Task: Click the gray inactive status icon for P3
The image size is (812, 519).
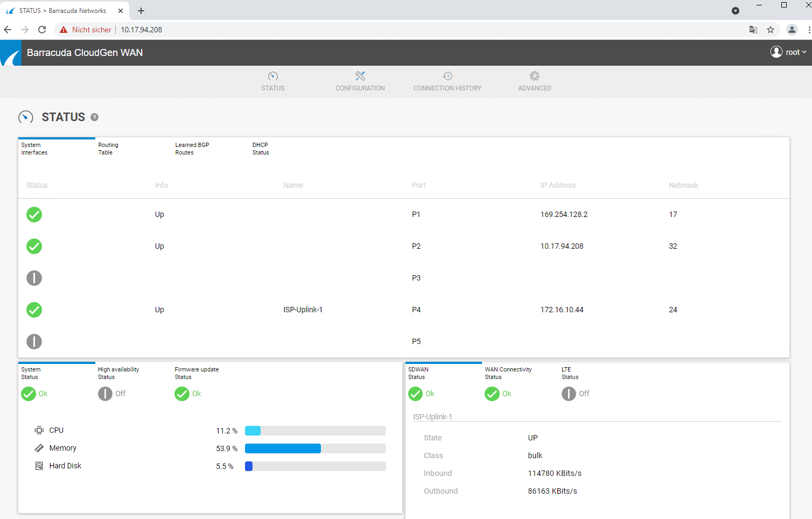Action: (x=34, y=278)
